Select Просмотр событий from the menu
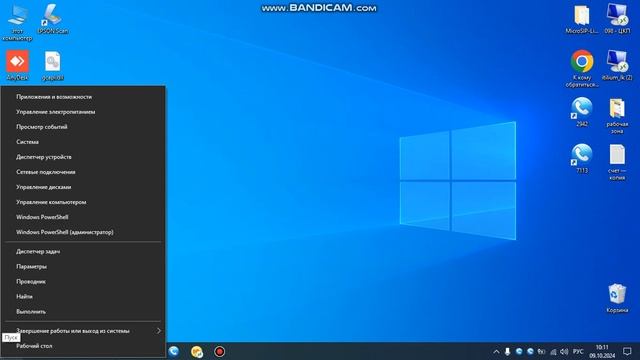 tap(83, 127)
